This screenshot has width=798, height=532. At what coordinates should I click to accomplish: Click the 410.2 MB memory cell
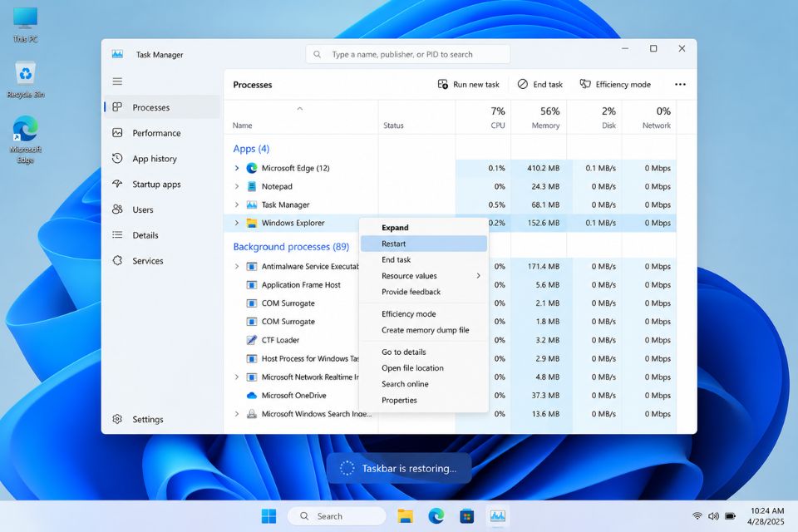click(x=543, y=168)
